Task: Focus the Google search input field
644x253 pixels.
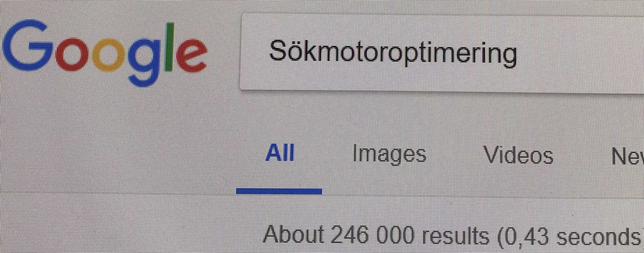Action: click(442, 54)
